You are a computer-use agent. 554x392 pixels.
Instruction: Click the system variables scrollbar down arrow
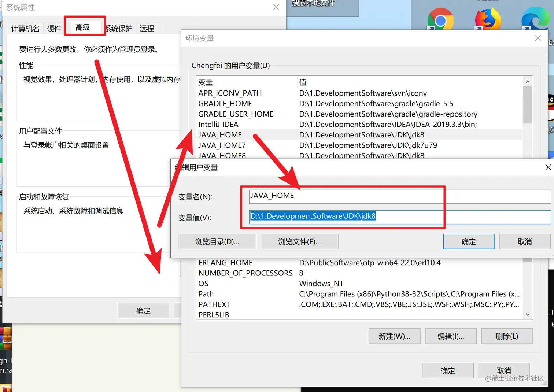(528, 314)
